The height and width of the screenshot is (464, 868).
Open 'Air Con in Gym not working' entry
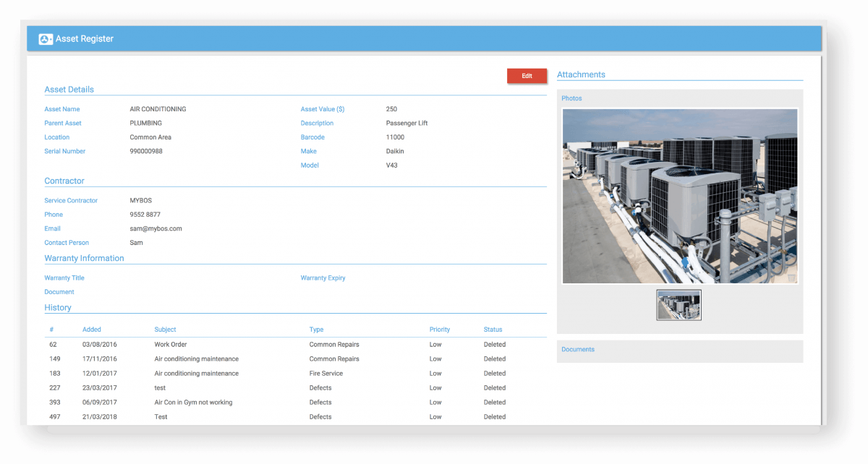tap(193, 403)
